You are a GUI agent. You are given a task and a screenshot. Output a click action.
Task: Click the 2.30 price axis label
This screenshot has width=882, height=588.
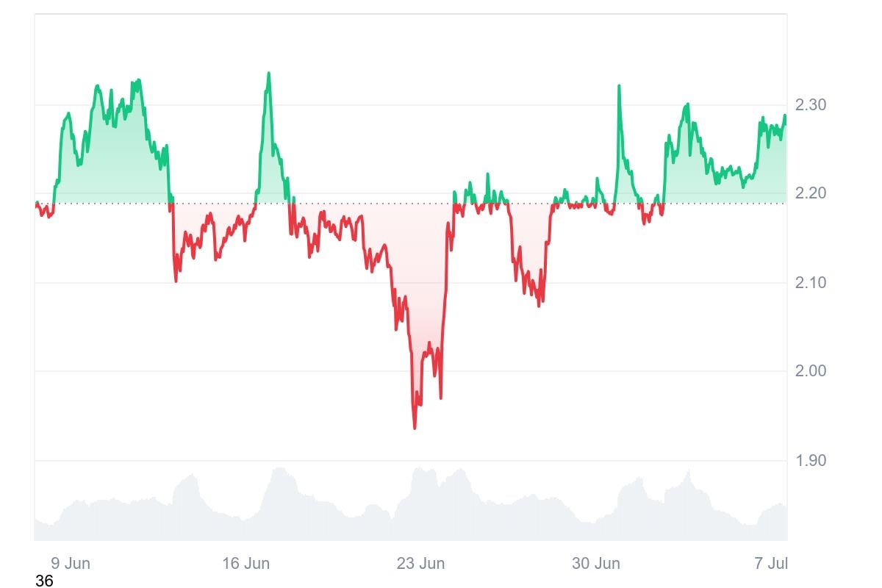point(811,104)
